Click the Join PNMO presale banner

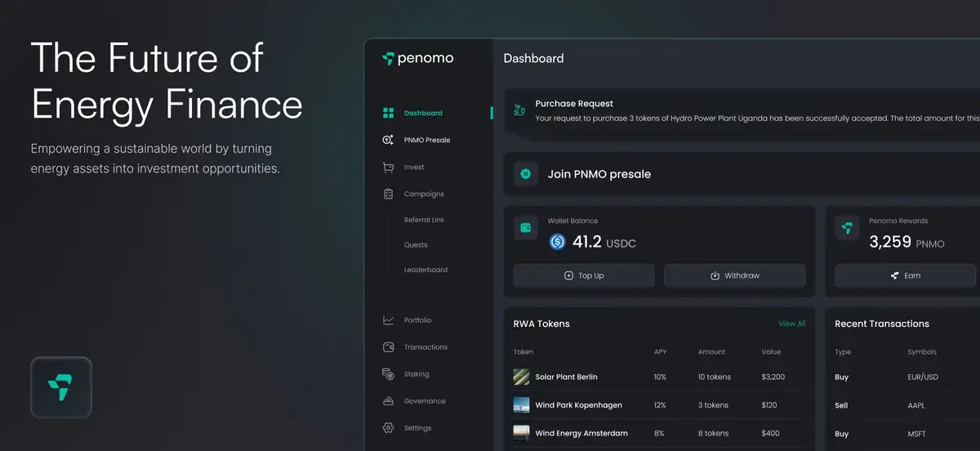[599, 174]
